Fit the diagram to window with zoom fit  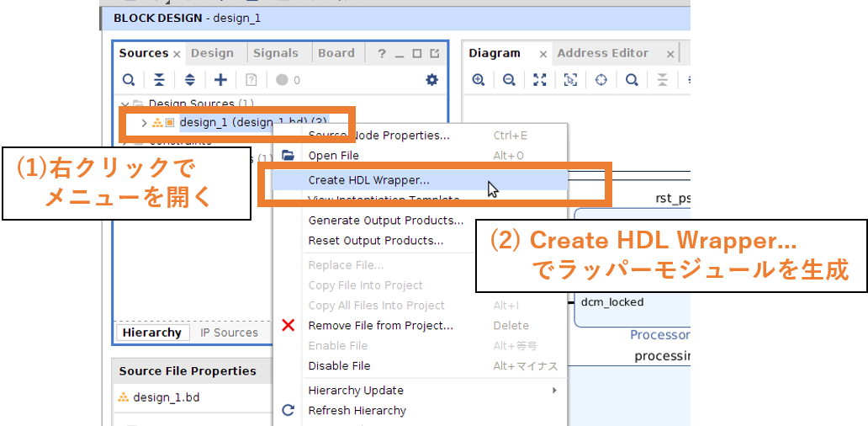click(x=540, y=80)
